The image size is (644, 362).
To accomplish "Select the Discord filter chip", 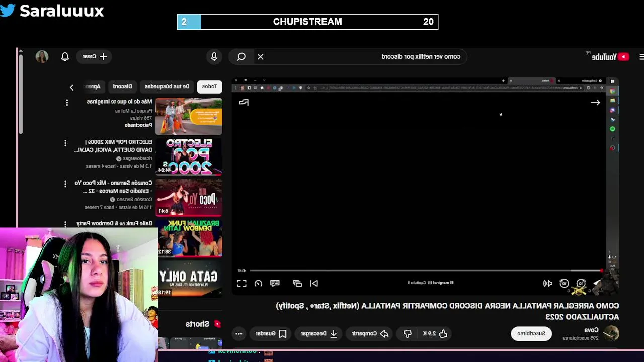I will pyautogui.click(x=122, y=86).
